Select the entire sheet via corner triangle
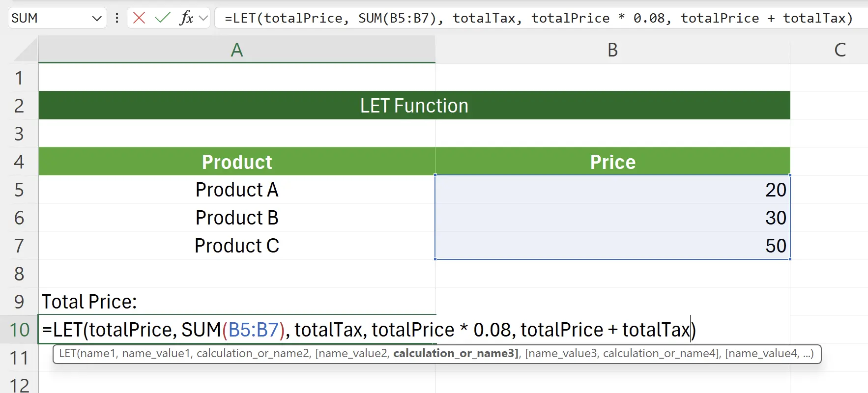 (25, 50)
